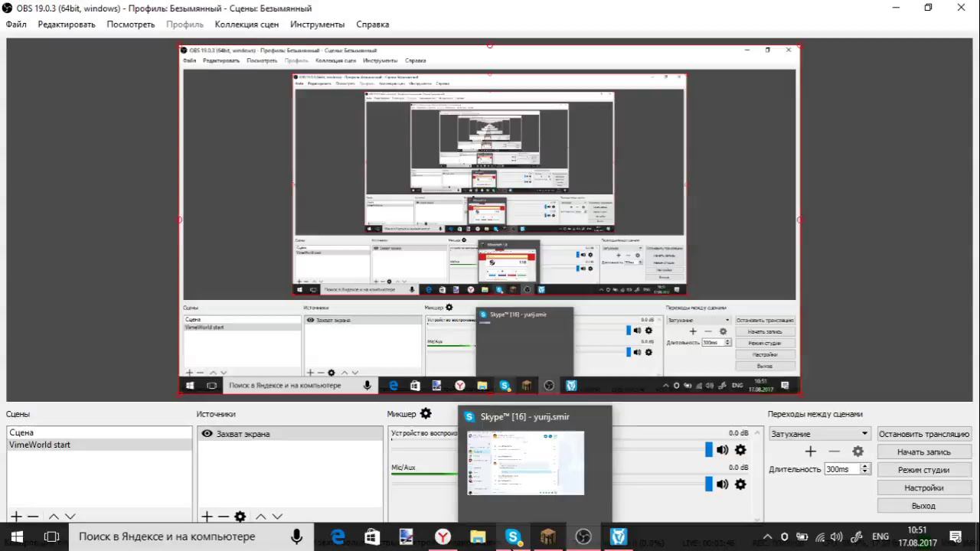
Task: Remove scene transition with minus
Action: pos(834,452)
